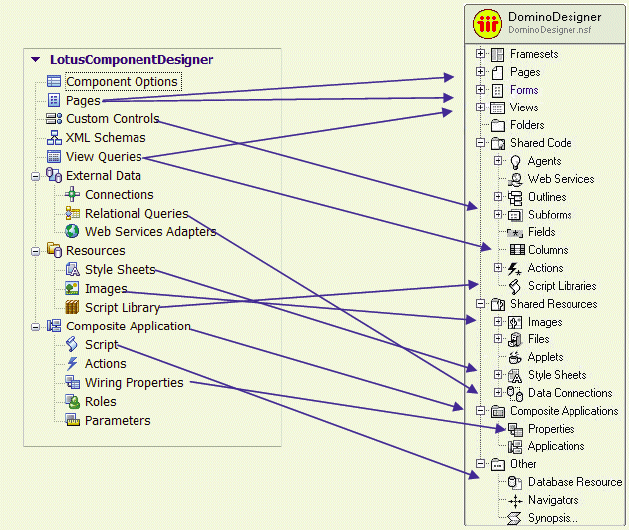Screen dimensions: 629x530
Task: Click the Roles icon
Action: coord(73,401)
